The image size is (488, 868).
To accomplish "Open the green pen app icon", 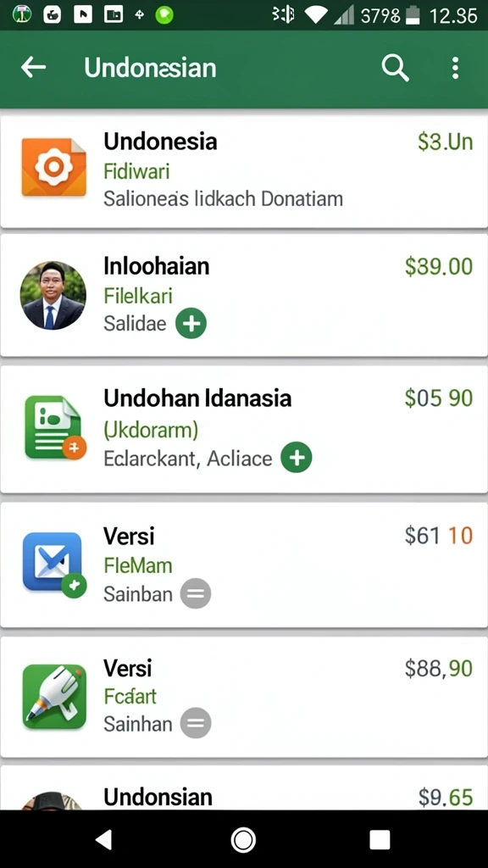I will pyautogui.click(x=54, y=697).
